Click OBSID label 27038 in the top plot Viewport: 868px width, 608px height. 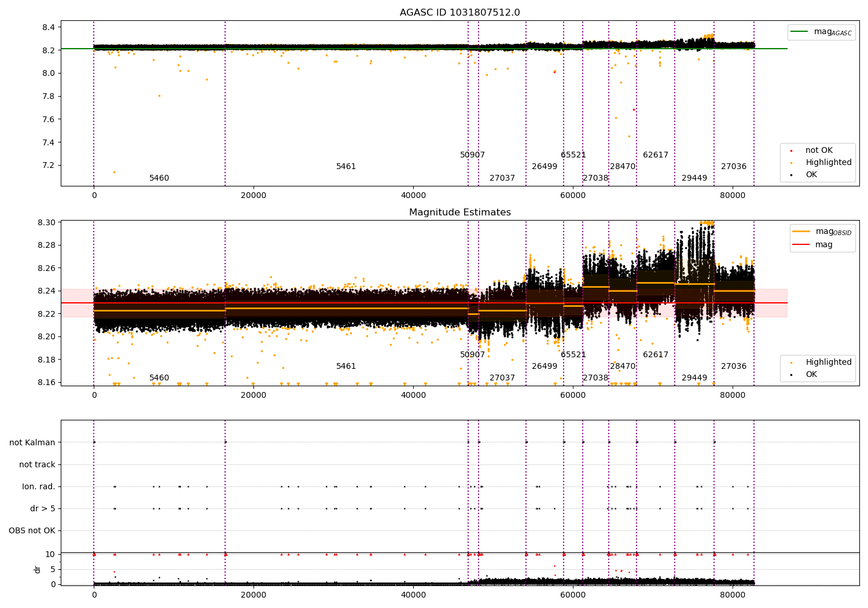coord(595,178)
